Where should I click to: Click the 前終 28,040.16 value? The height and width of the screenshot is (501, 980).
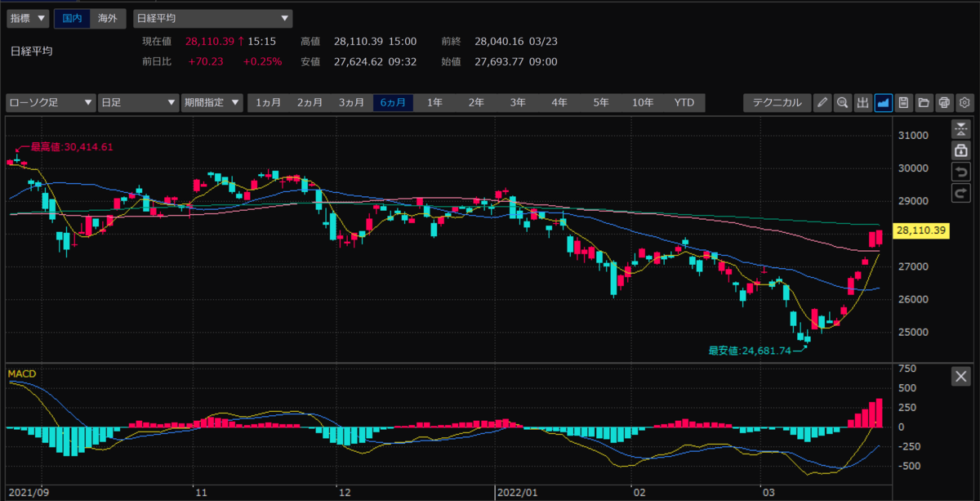tap(500, 41)
